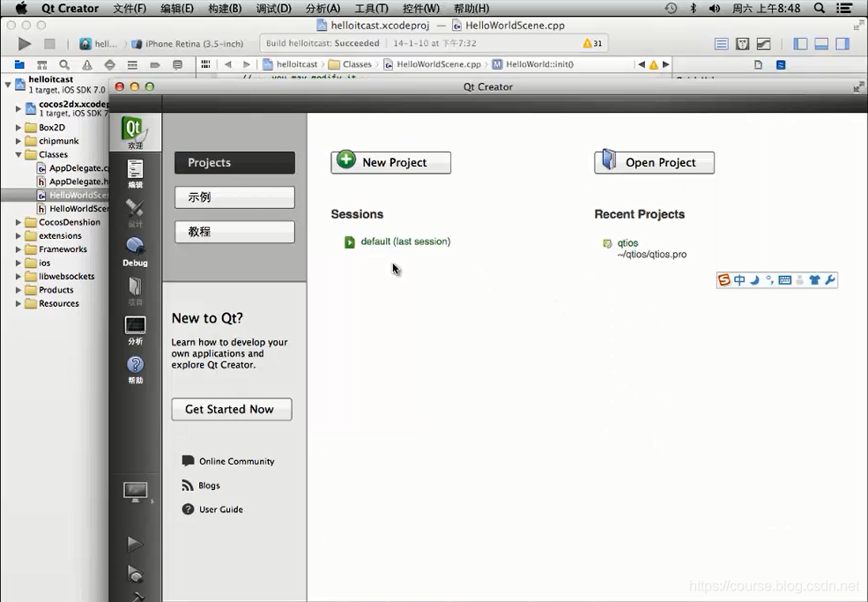The width and height of the screenshot is (868, 602).
Task: Expand the chipmunk folder
Action: (19, 141)
